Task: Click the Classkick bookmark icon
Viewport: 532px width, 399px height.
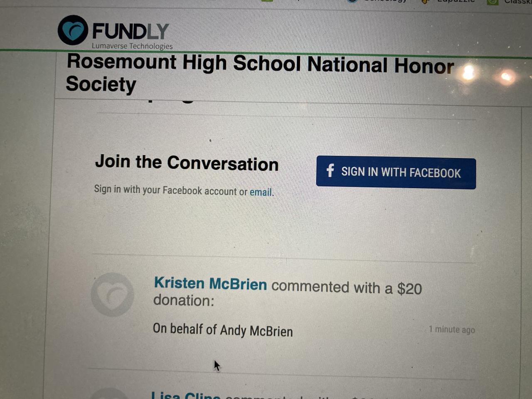Action: tap(493, 2)
